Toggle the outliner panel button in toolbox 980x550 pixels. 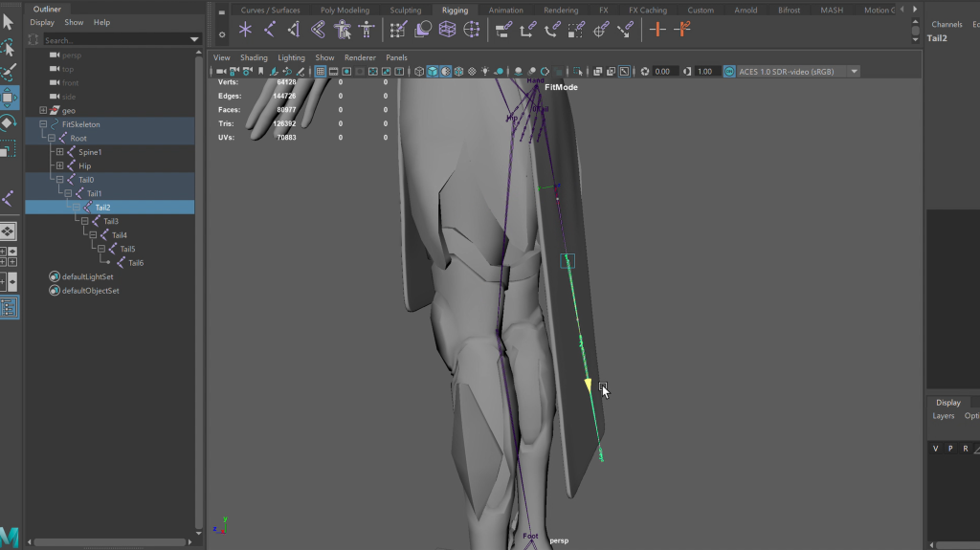[x=9, y=307]
